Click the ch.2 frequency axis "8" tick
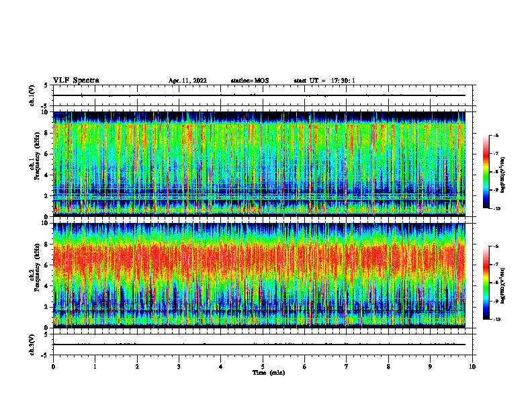Image resolution: width=532 pixels, height=411 pixels. 47,244
